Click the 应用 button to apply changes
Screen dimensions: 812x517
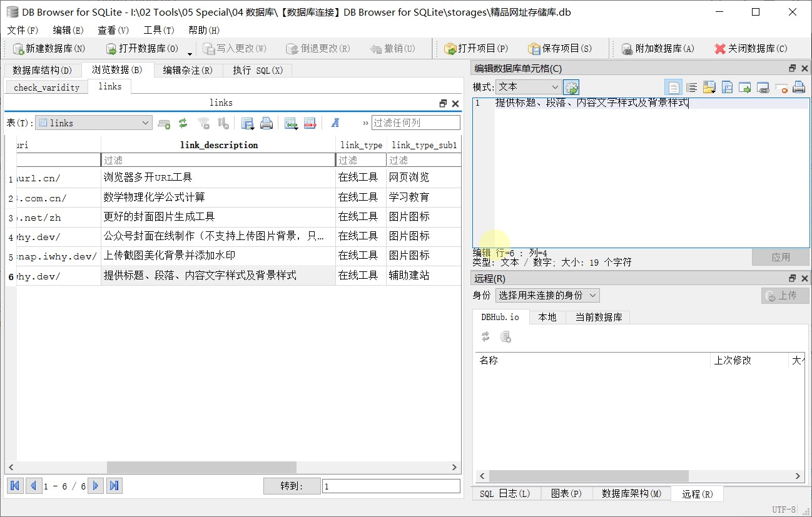[781, 256]
